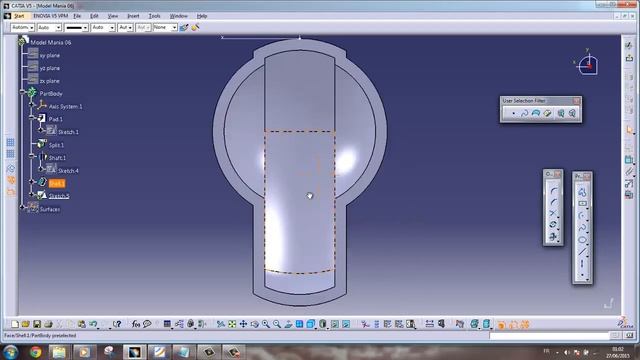Image resolution: width=640 pixels, height=360 pixels.
Task: Open the Edit menu
Action: coord(94,16)
